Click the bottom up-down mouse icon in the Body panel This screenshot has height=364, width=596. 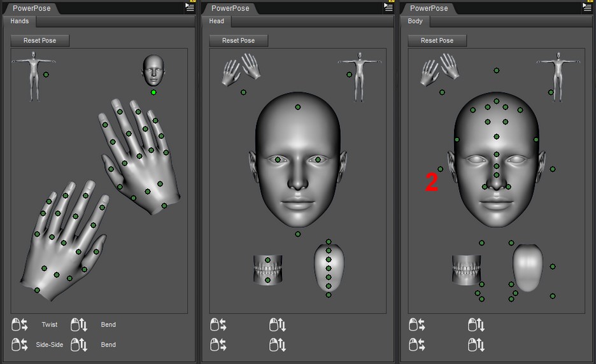point(476,345)
